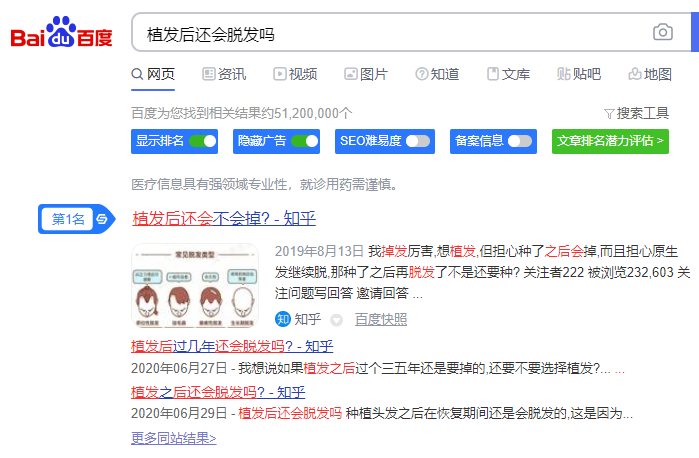Viewport: 699px width, 458px height.
Task: Click the swap icon beside 第1名 badge
Action: (101, 219)
